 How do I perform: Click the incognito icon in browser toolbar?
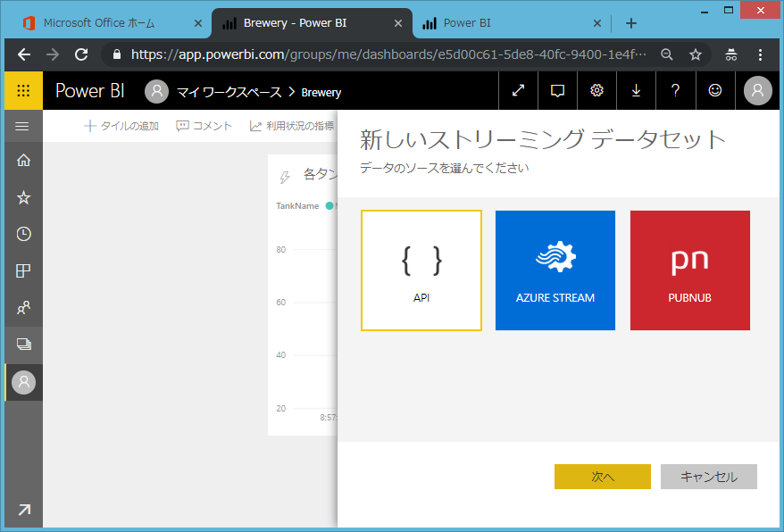[731, 54]
